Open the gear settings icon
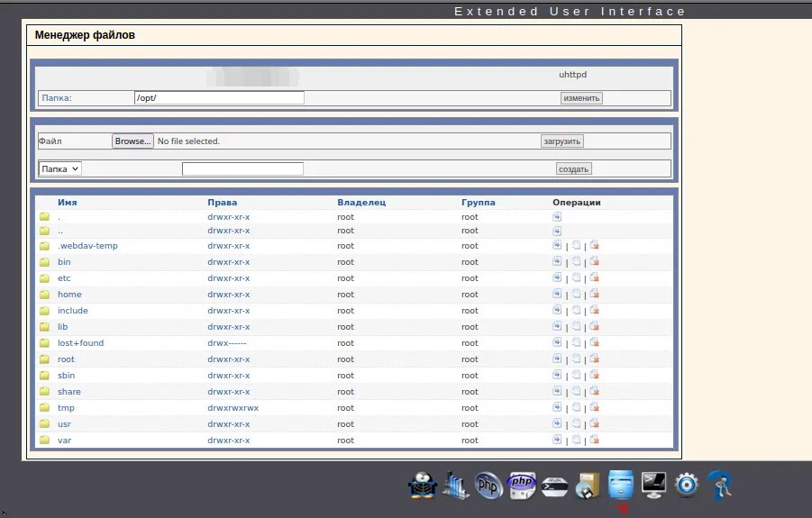The image size is (812, 518). click(x=687, y=486)
